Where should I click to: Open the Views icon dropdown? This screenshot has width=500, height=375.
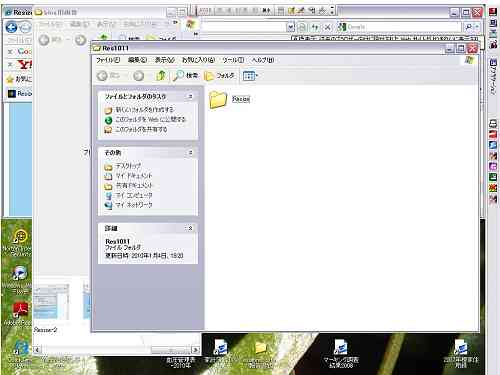(x=250, y=76)
